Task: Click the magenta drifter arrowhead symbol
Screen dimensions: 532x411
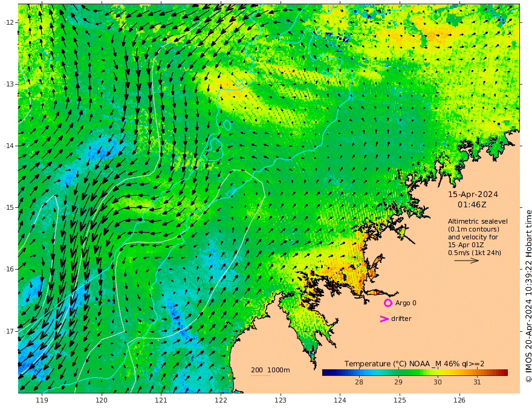Action: (384, 319)
